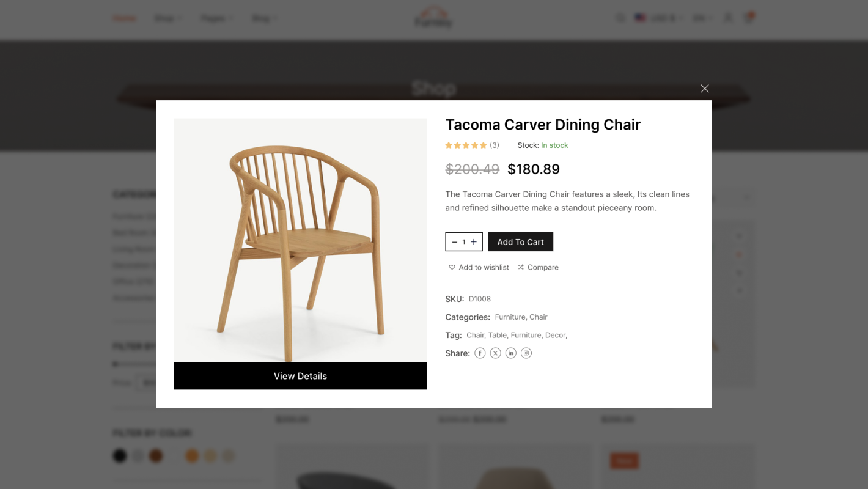Click the Add to wishlist heart icon
868x489 pixels.
coord(452,267)
